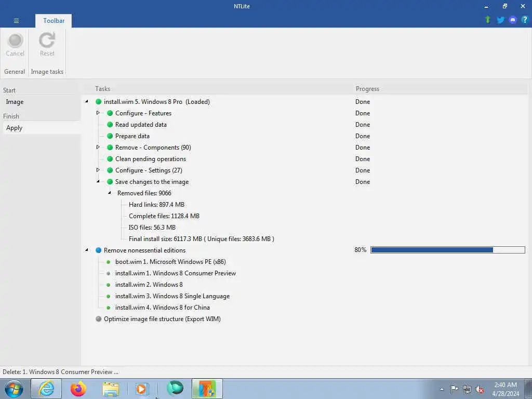The height and width of the screenshot is (399, 532).
Task: Show hidden tray icons arrow
Action: click(x=442, y=389)
